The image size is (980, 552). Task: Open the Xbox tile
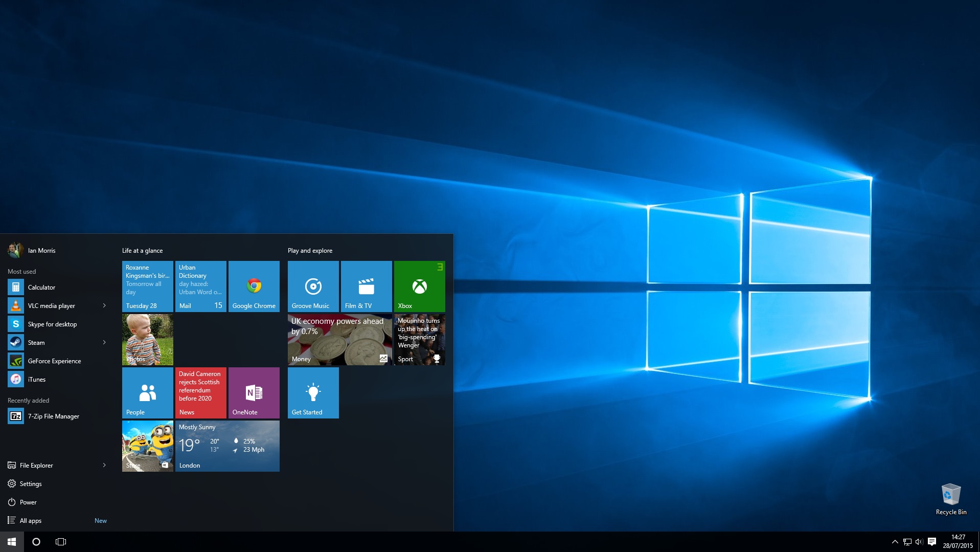419,286
